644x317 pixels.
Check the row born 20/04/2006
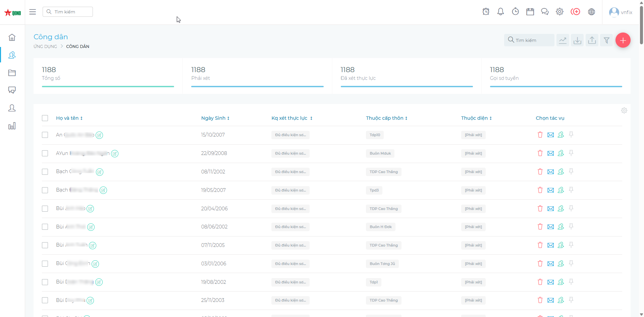click(x=45, y=209)
